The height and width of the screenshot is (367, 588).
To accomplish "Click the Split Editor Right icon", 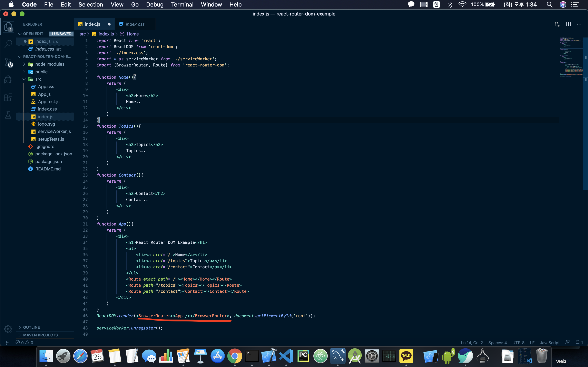I will click(568, 24).
